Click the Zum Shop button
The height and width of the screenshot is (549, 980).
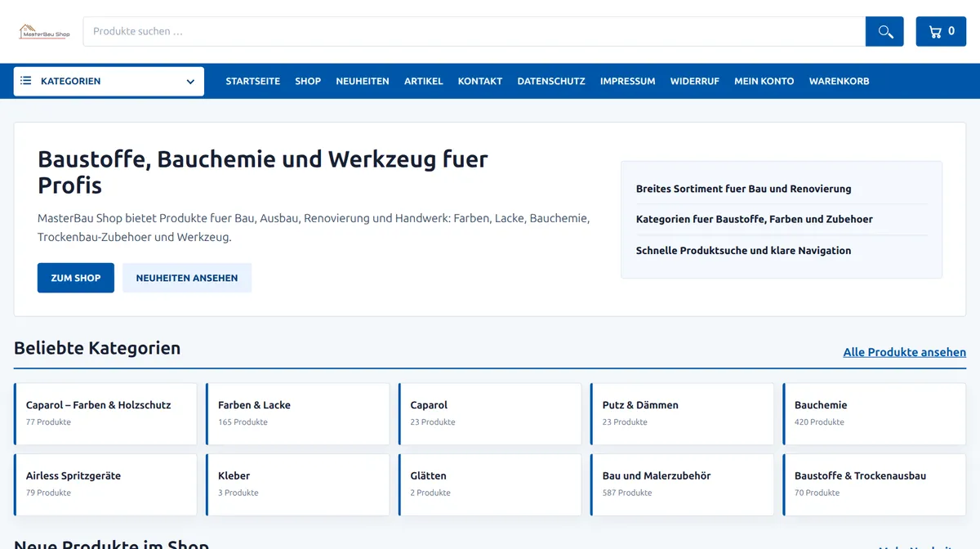point(76,278)
